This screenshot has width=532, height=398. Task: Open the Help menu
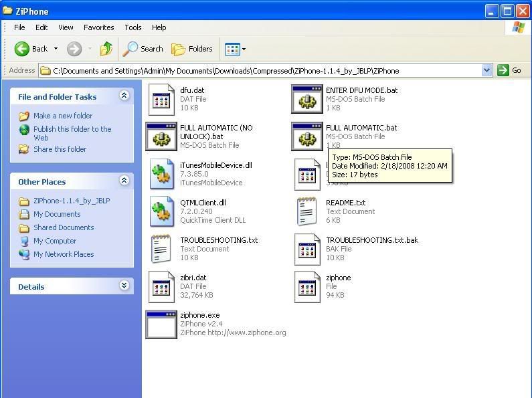pyautogui.click(x=159, y=27)
